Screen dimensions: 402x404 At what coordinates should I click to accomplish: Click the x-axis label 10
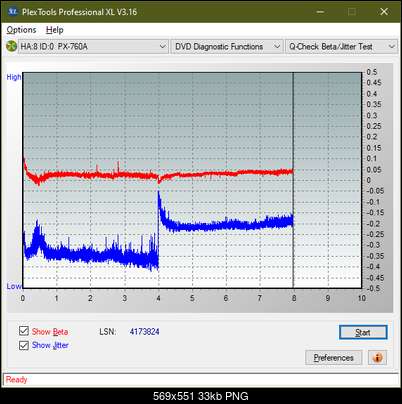362,298
